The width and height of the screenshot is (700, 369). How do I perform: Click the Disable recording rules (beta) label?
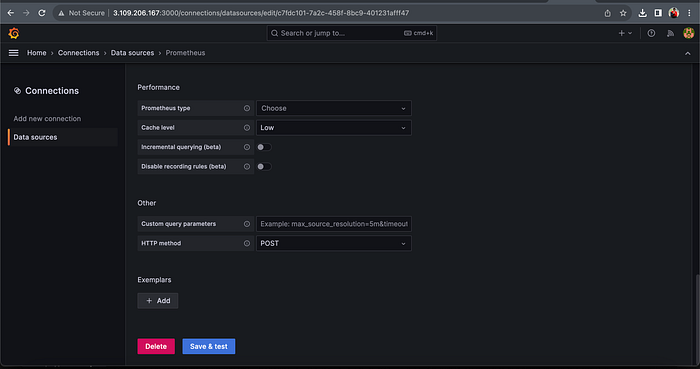184,166
